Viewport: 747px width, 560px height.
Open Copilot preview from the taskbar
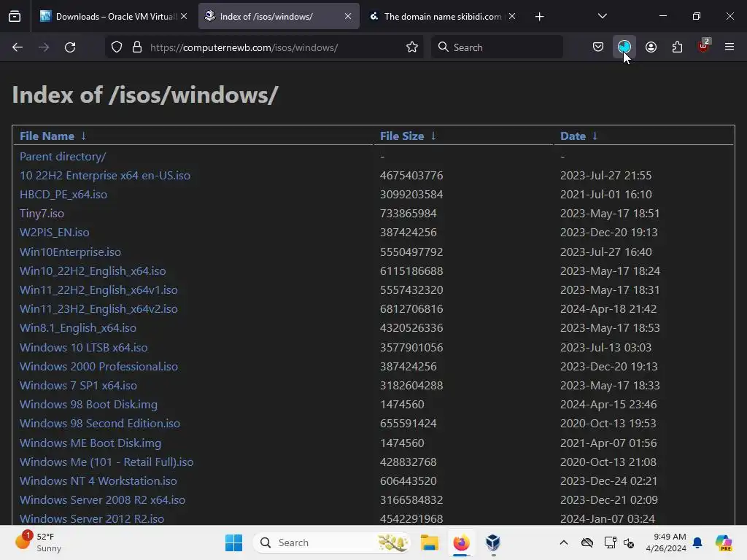724,542
